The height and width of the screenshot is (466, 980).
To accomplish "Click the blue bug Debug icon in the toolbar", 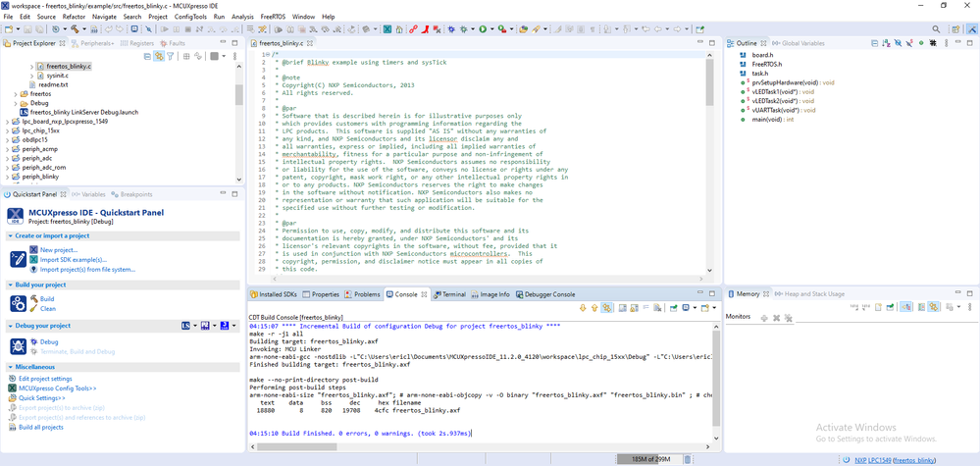I will (451, 28).
